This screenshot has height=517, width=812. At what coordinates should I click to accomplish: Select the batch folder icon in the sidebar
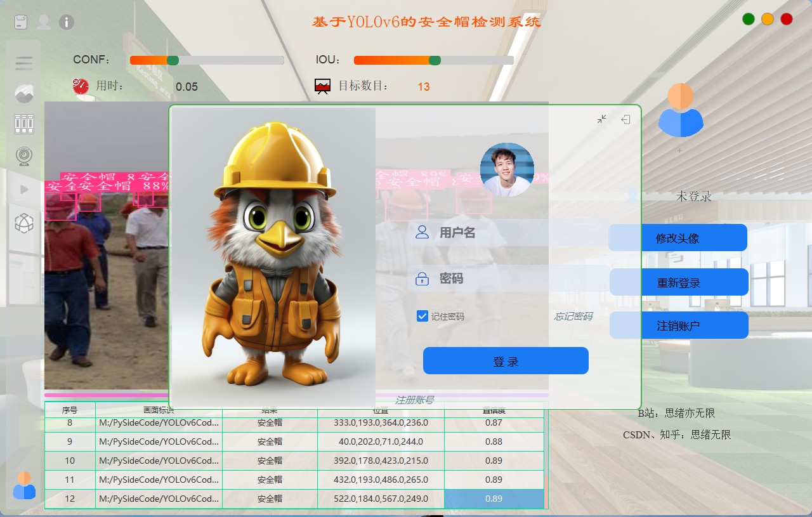pos(24,124)
